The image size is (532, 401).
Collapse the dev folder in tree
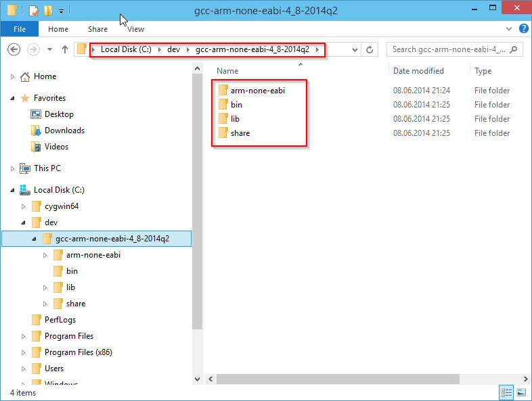pyautogui.click(x=23, y=222)
